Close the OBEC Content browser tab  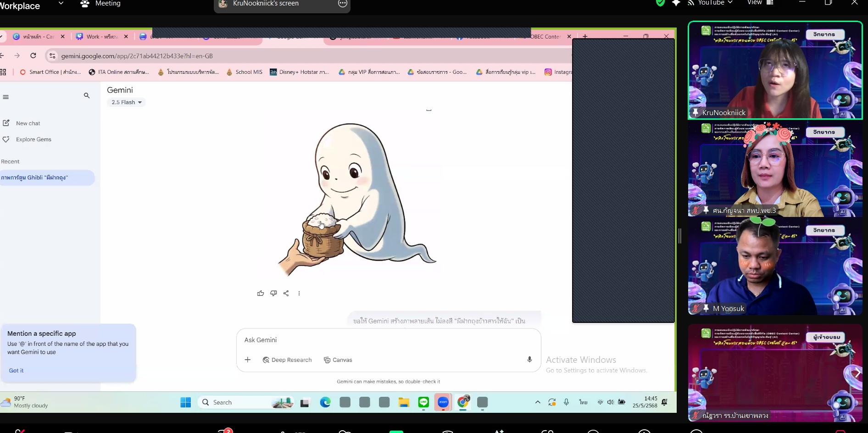(569, 37)
